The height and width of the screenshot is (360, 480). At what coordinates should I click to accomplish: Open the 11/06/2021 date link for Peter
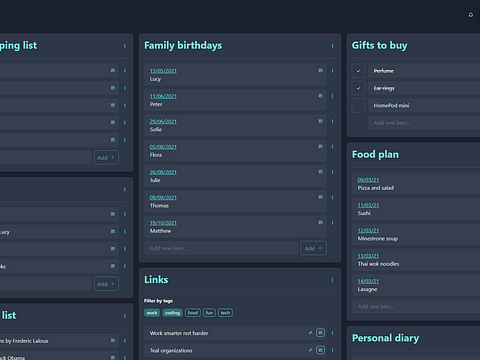163,96
